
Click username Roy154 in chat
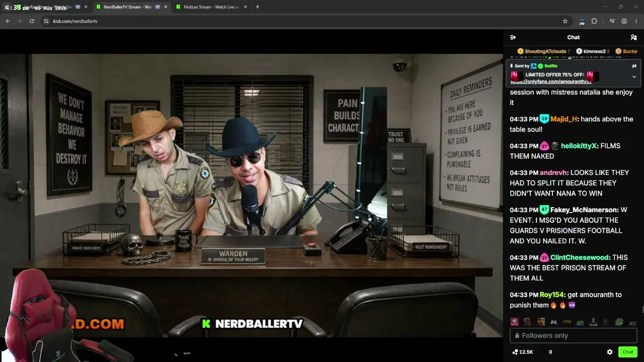pos(552,295)
